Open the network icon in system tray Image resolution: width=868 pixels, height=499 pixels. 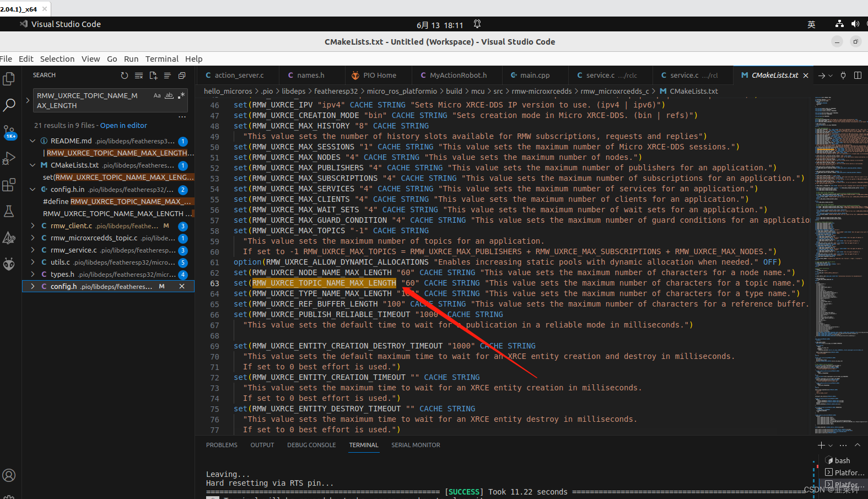tap(839, 24)
